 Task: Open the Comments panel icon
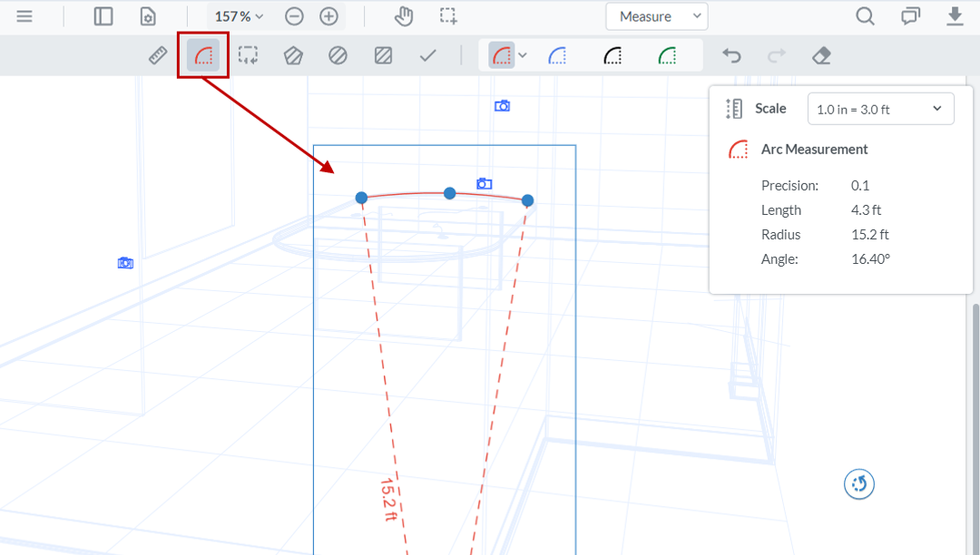point(909,15)
